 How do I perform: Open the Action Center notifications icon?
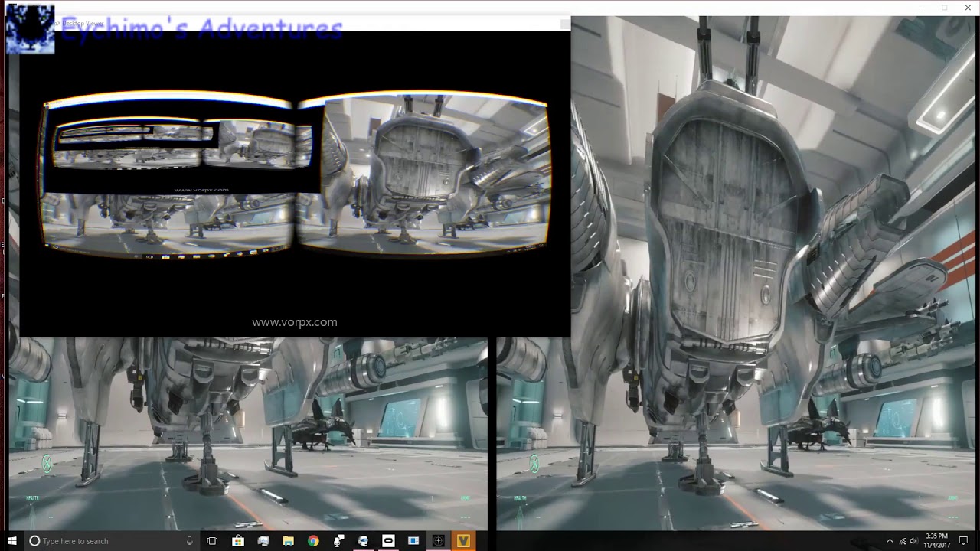coord(963,541)
